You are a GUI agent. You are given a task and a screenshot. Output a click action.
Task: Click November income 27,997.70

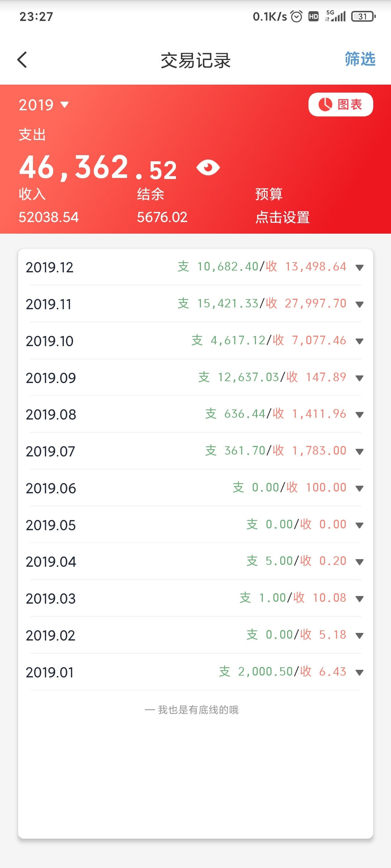point(316,303)
